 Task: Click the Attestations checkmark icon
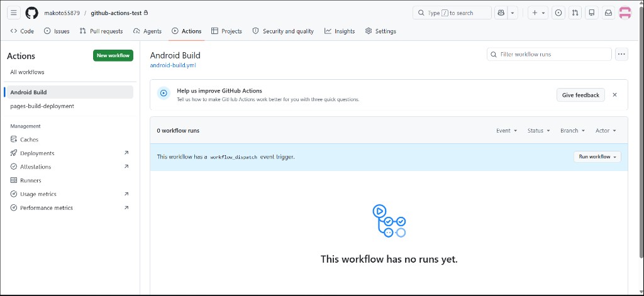[14, 167]
